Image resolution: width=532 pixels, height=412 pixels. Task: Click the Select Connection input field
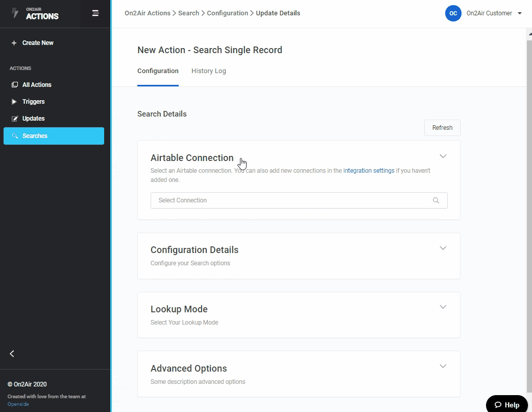[x=291, y=200]
